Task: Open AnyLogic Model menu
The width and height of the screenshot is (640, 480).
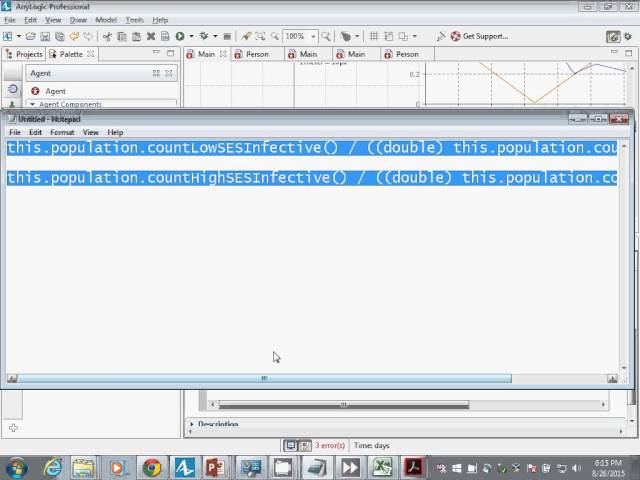Action: pos(106,20)
